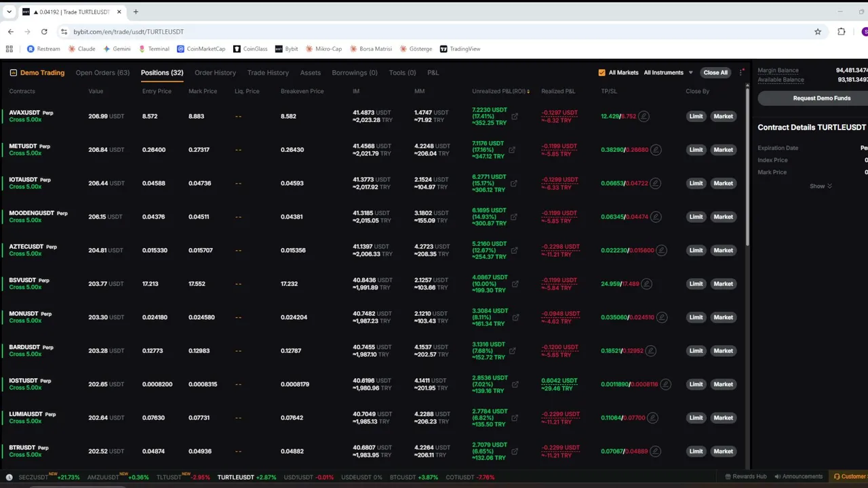View the Tools (0) tab

click(402, 73)
